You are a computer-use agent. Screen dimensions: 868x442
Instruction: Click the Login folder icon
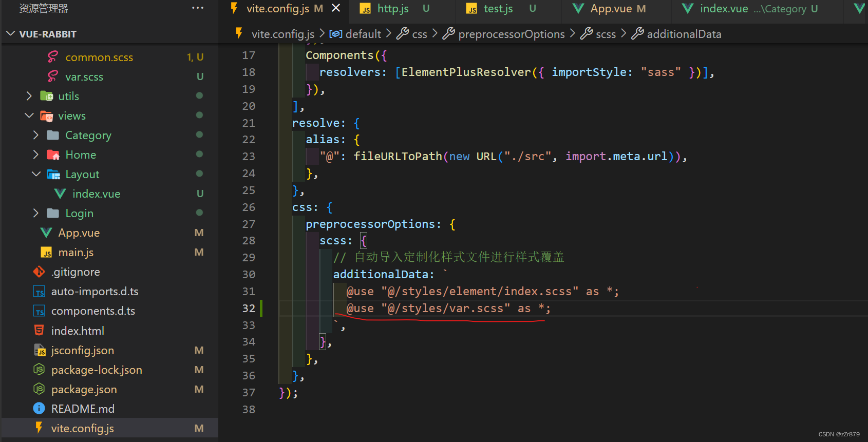click(x=53, y=213)
